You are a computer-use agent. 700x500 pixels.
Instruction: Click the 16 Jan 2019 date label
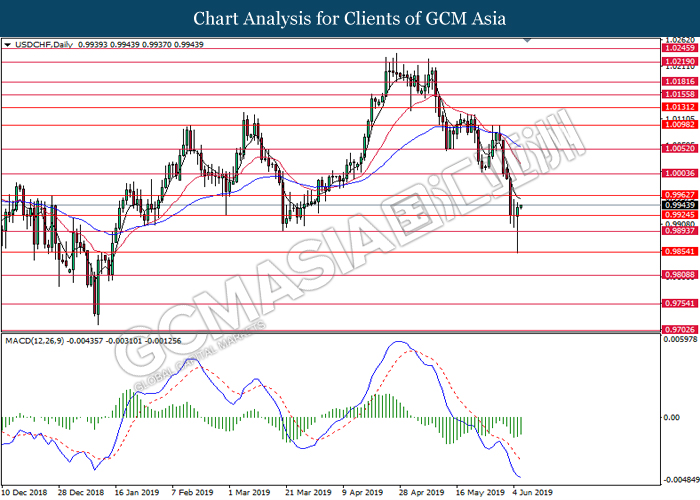(x=137, y=492)
